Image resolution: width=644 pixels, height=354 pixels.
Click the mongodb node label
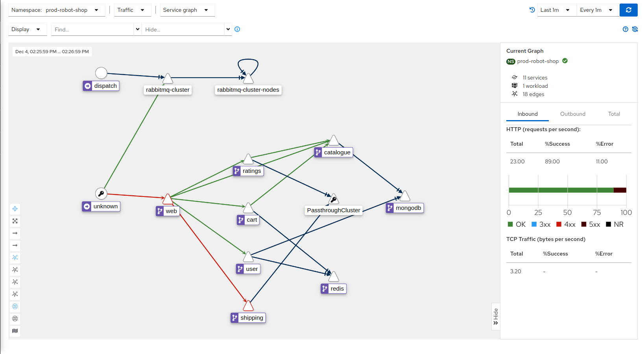click(408, 208)
